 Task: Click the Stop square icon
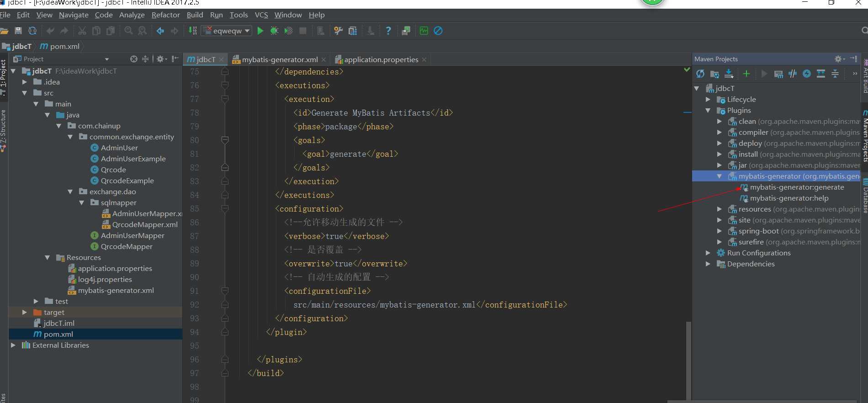pos(302,31)
